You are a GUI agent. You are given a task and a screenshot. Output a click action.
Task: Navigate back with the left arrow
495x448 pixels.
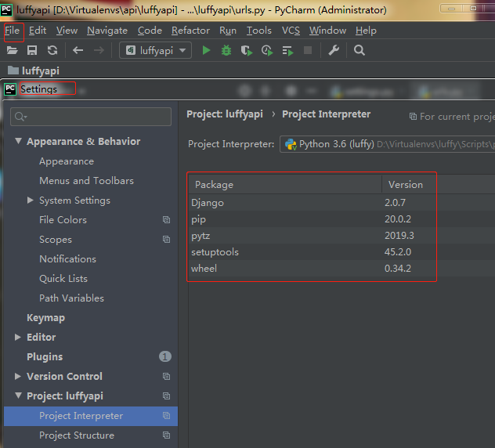coord(78,50)
